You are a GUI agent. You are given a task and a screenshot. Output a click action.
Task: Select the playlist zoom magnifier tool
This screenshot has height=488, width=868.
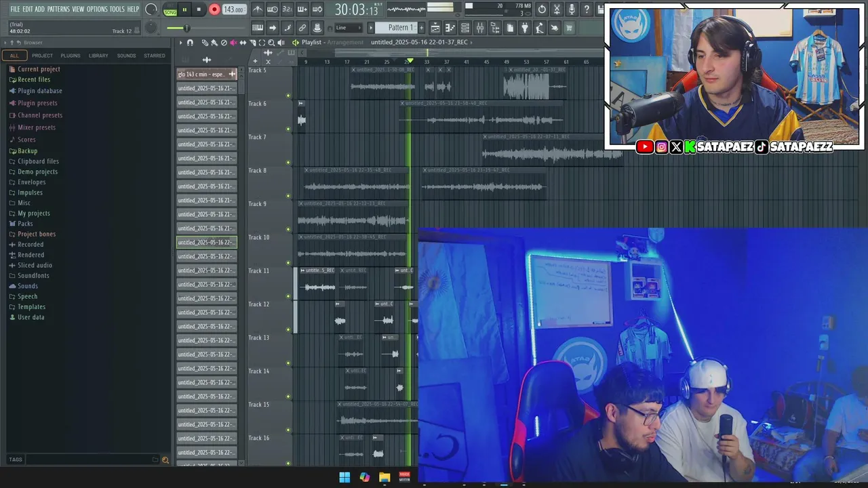(x=271, y=43)
